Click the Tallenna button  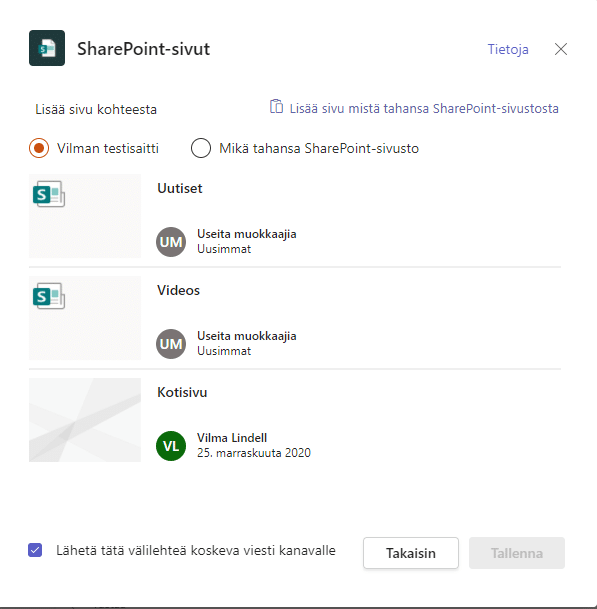517,553
